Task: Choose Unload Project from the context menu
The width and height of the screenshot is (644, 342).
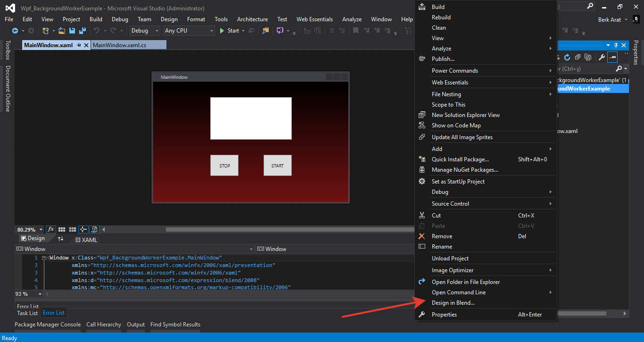Action: pyautogui.click(x=486, y=259)
